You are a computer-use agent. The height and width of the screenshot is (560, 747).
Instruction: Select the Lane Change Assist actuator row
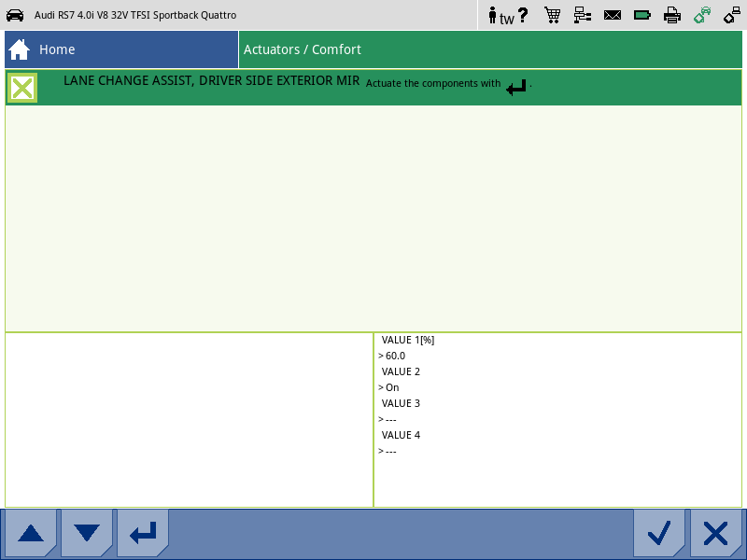(211, 82)
